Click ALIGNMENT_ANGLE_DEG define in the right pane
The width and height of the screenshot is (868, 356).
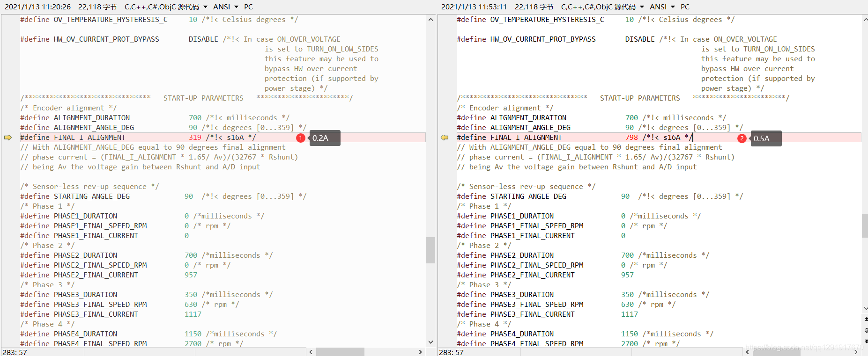click(x=530, y=128)
